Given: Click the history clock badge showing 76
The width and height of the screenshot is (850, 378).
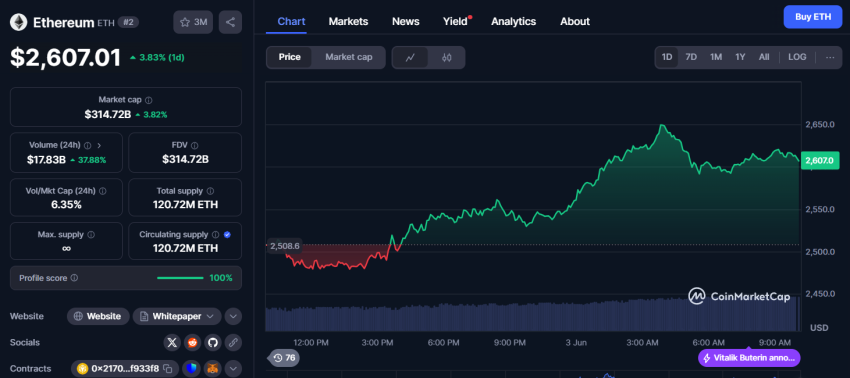Looking at the screenshot, I should (285, 358).
